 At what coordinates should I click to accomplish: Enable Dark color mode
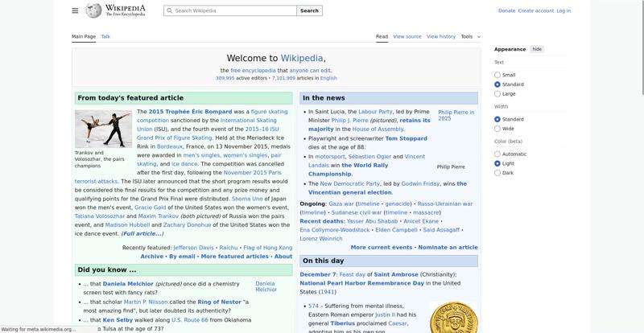click(x=497, y=173)
